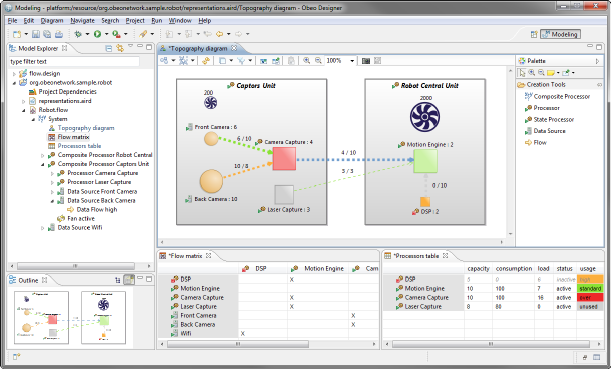Screen dimensions: 611x369
Task: Select the Composite Processor creation tool
Action: pyautogui.click(x=557, y=96)
